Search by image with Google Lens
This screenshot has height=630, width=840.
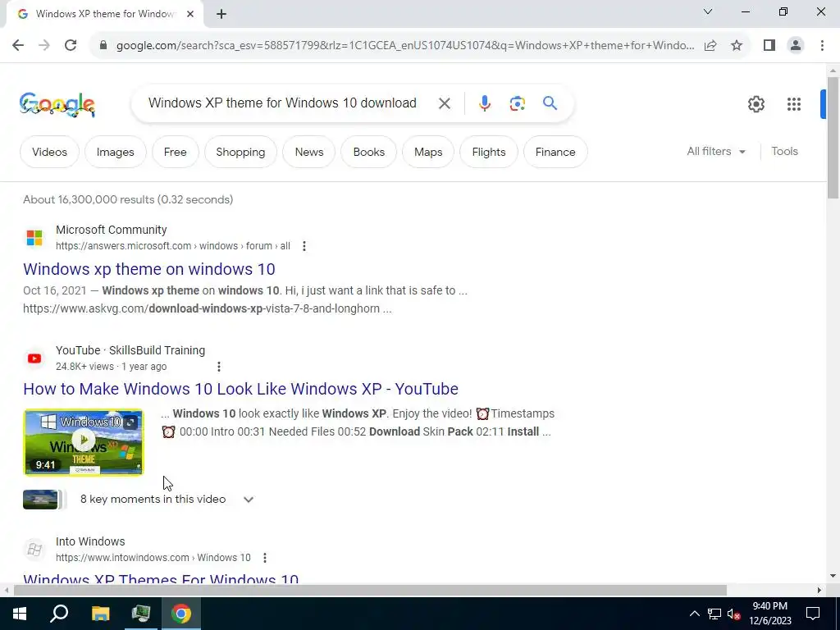coord(517,103)
